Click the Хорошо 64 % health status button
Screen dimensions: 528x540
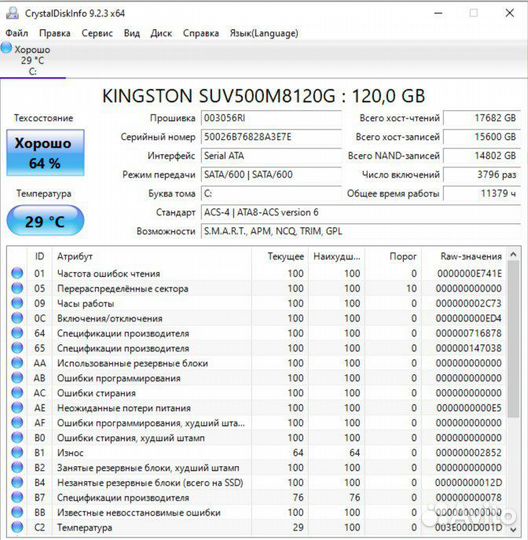(x=45, y=153)
